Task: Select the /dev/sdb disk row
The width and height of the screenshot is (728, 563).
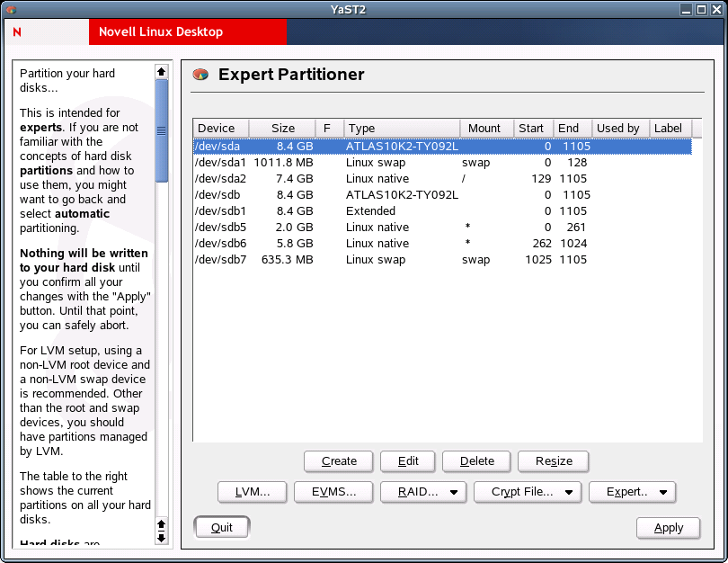Action: point(442,195)
